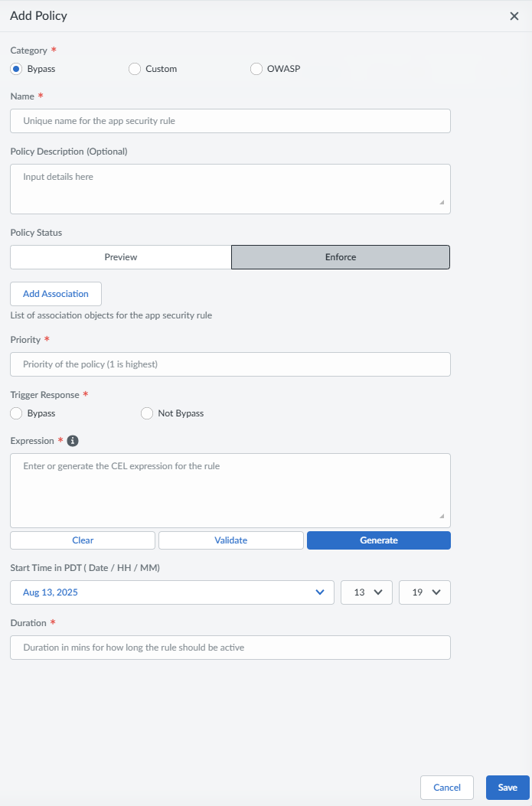The height and width of the screenshot is (806, 532).
Task: Select the Bypass category radio button
Action: (16, 69)
